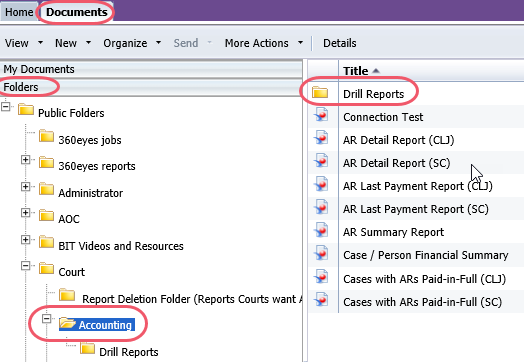Expand BIT Videos and Resources node
524x362 pixels.
click(25, 239)
